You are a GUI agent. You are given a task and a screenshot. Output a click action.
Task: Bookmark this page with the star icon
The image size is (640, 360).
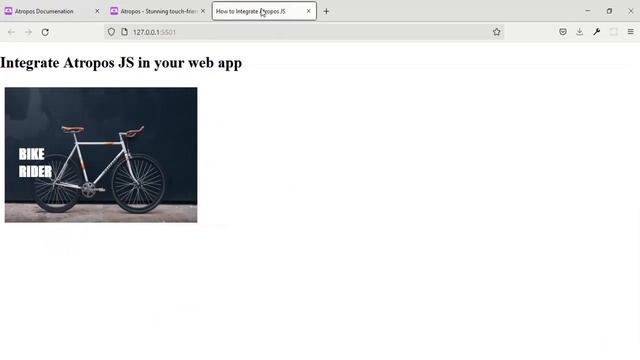click(496, 32)
